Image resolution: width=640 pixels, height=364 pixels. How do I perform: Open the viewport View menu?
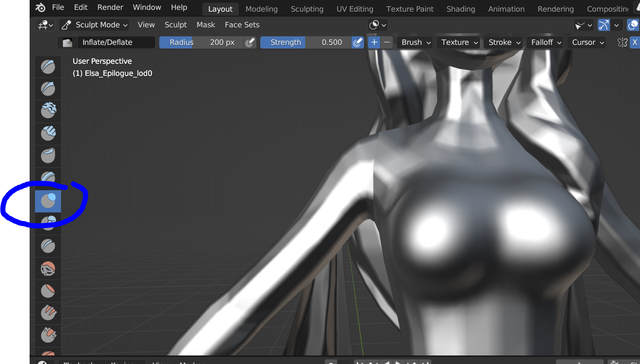pos(146,25)
